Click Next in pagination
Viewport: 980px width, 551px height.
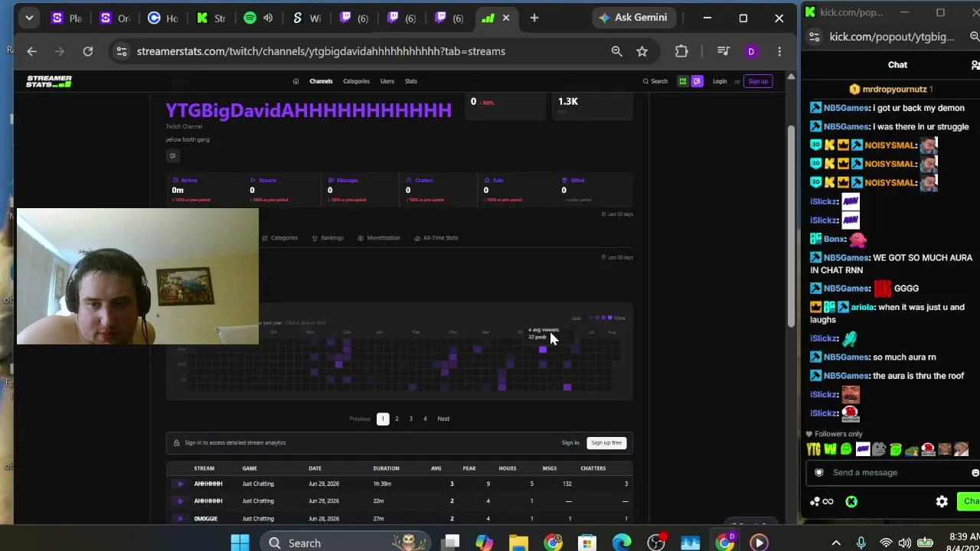point(443,419)
